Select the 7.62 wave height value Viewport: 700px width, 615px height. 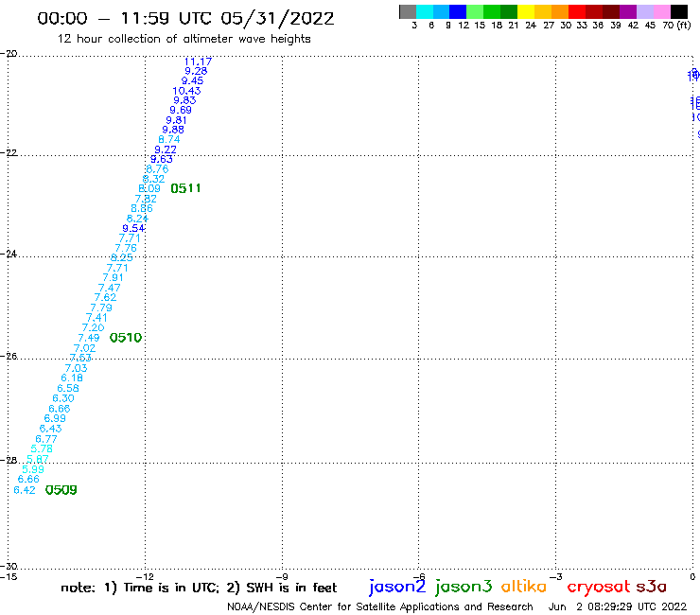[x=105, y=297]
